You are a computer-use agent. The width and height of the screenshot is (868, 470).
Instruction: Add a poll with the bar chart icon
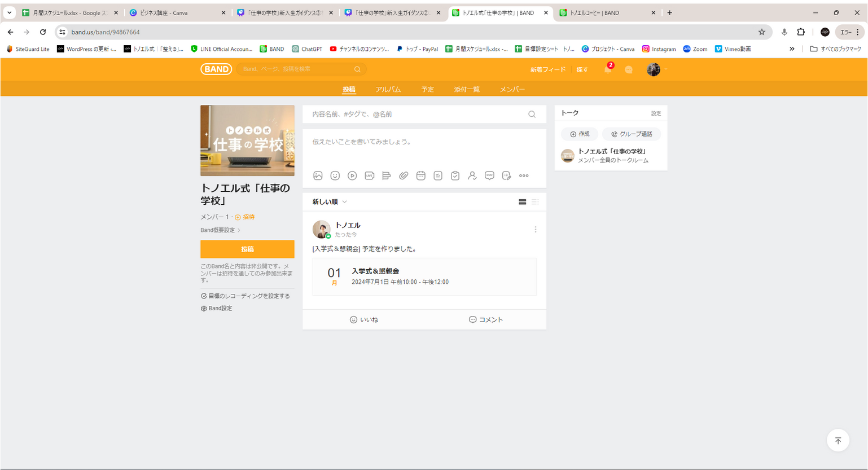click(387, 176)
